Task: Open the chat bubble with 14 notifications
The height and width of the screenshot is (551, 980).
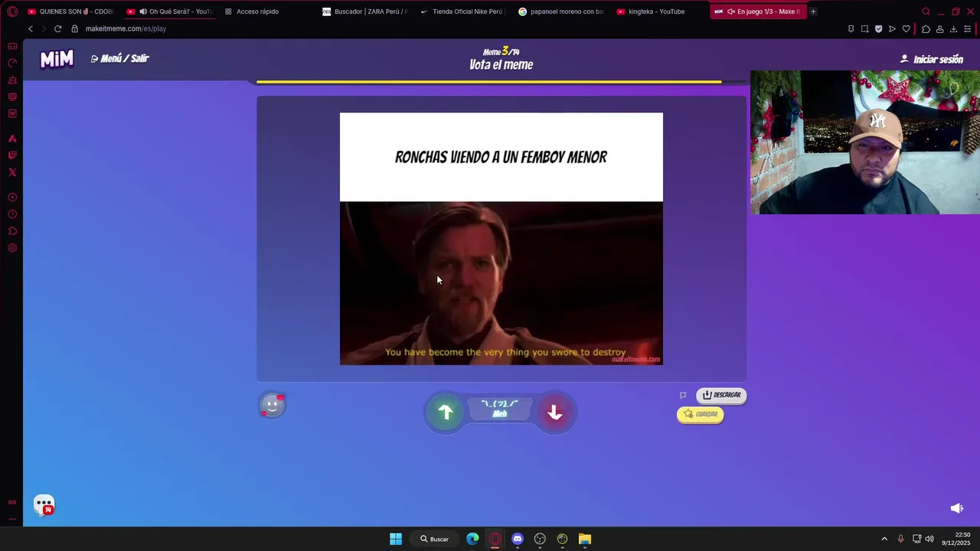Action: [44, 504]
